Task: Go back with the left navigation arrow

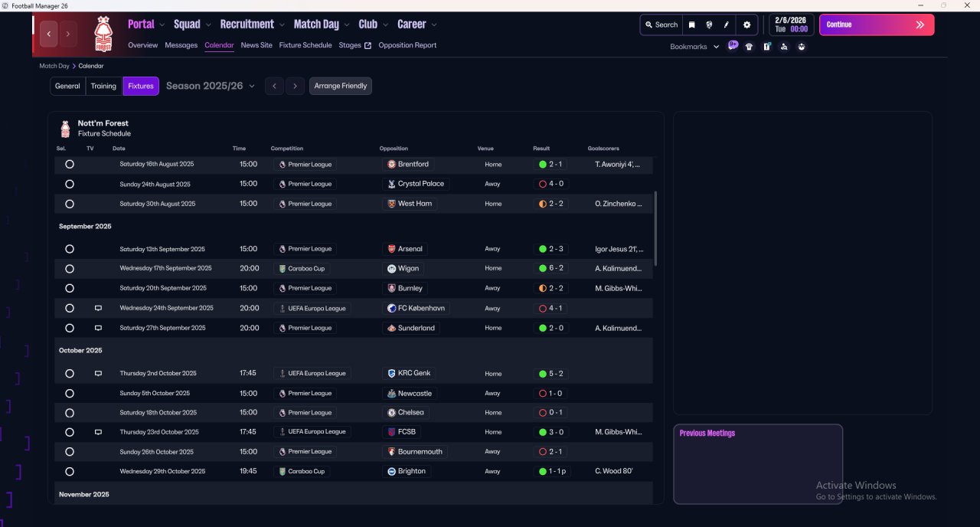Action: click(49, 34)
